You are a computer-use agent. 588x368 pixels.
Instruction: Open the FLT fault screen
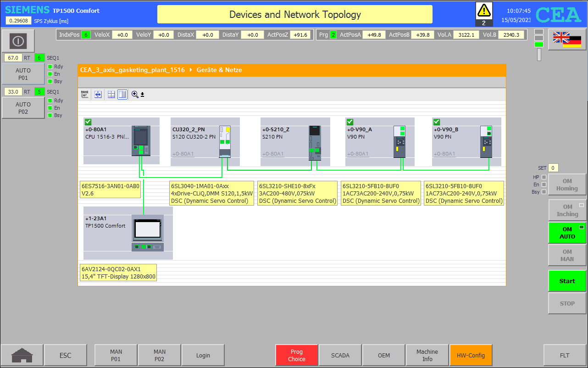click(565, 355)
